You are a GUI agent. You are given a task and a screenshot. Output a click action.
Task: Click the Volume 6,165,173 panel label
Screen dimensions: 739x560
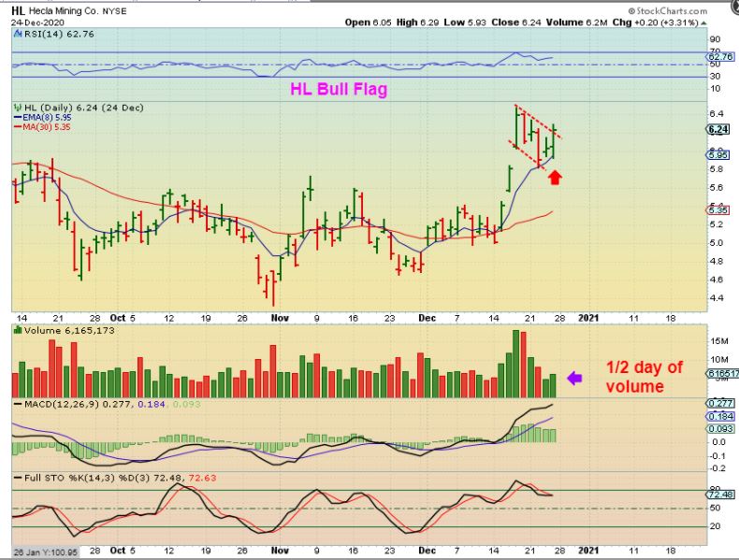tap(69, 330)
